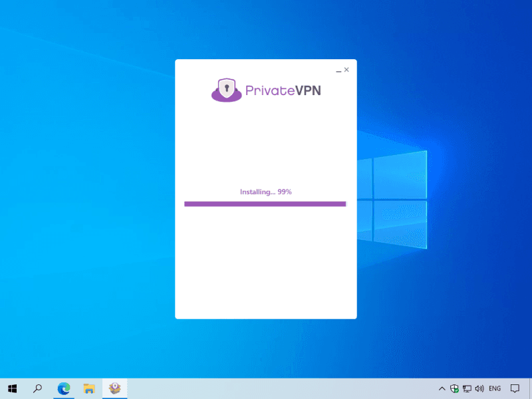Click Show Desktop sliver at taskbar edge

pyautogui.click(x=530, y=388)
